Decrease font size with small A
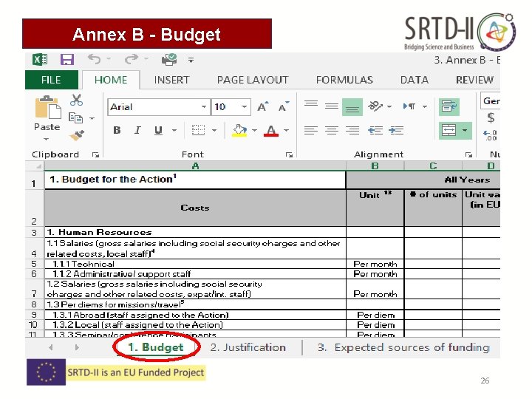Image resolution: width=532 pixels, height=399 pixels. 284,107
